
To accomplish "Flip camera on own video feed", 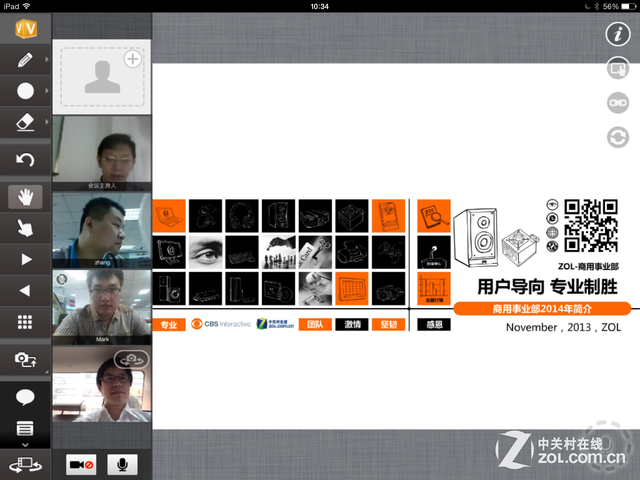I will (131, 360).
